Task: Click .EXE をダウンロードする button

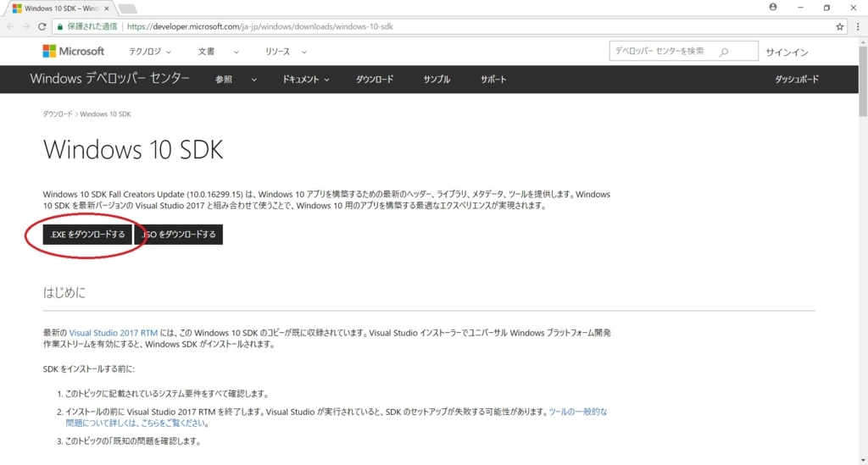Action: coord(87,235)
